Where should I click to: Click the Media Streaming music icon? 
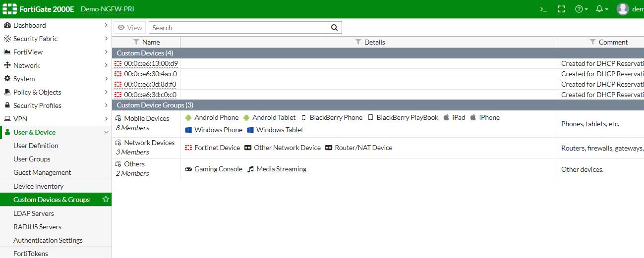point(250,169)
